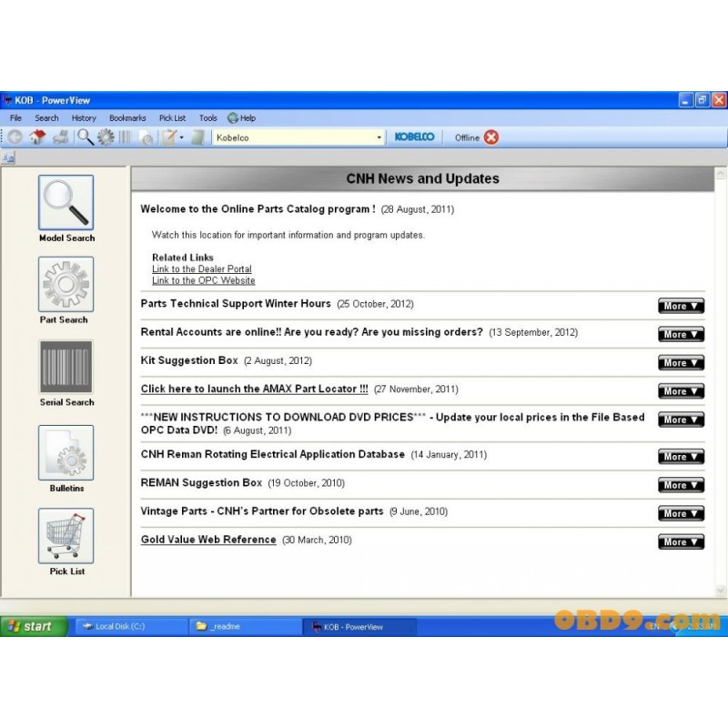Screen dimensions: 728x728
Task: Select KOB - PowerView taskbar button
Action: 359,626
